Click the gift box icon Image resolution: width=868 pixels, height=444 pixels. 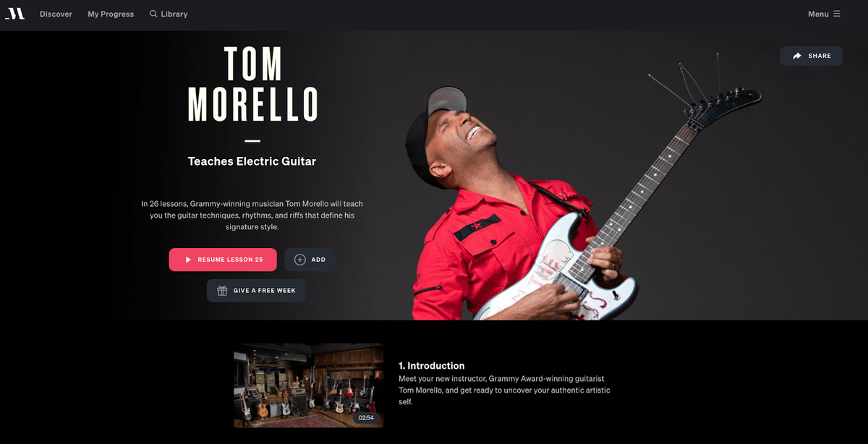pyautogui.click(x=222, y=291)
